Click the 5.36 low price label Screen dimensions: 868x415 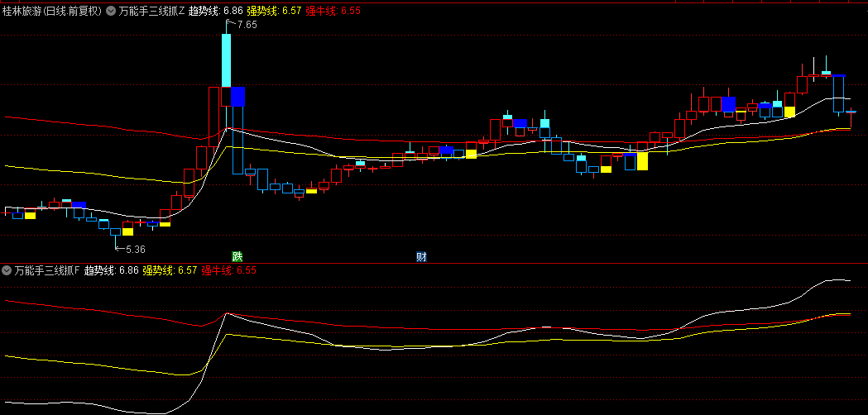[x=136, y=250]
